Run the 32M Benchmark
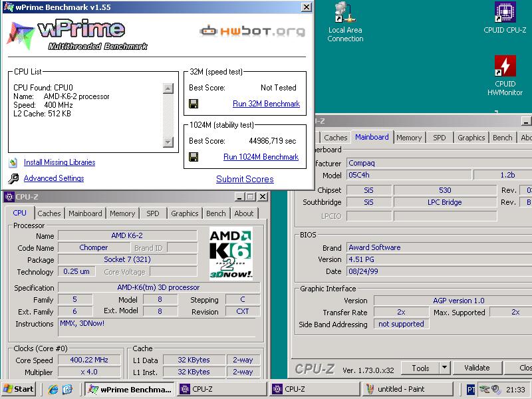Screen dimensions: 532x399 click(x=266, y=104)
